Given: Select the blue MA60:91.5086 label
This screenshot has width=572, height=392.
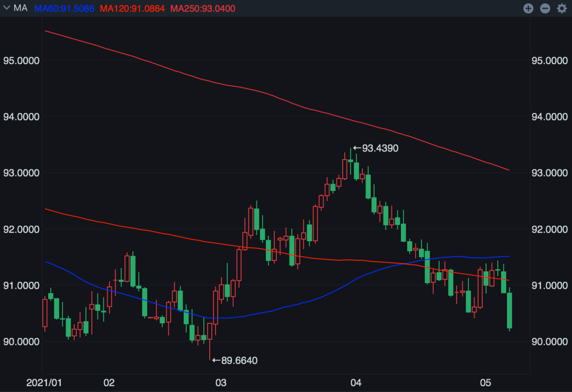Looking at the screenshot, I should point(65,8).
